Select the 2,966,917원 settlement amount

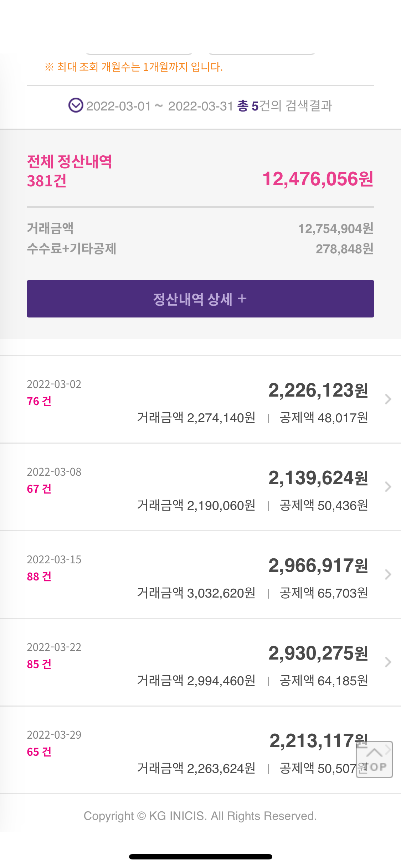point(318,565)
